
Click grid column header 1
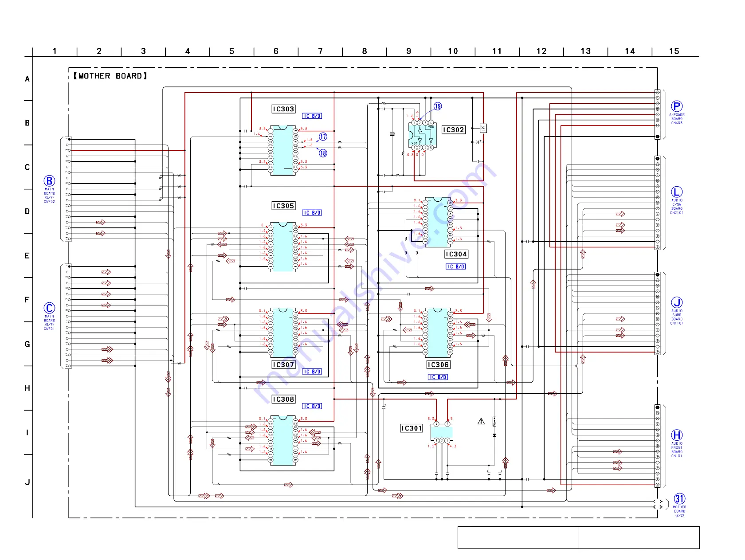click(55, 51)
